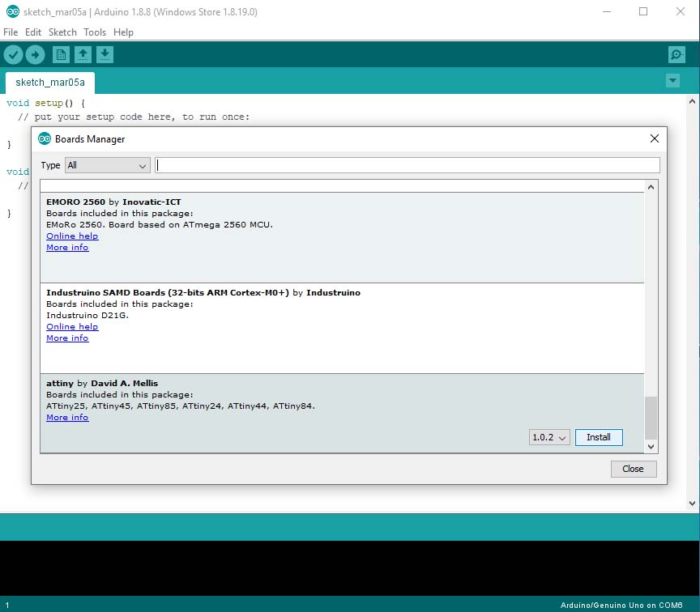The width and height of the screenshot is (700, 612).
Task: Click EMoRo 2560 ATmega 2560 MCU description
Action: [x=160, y=225]
